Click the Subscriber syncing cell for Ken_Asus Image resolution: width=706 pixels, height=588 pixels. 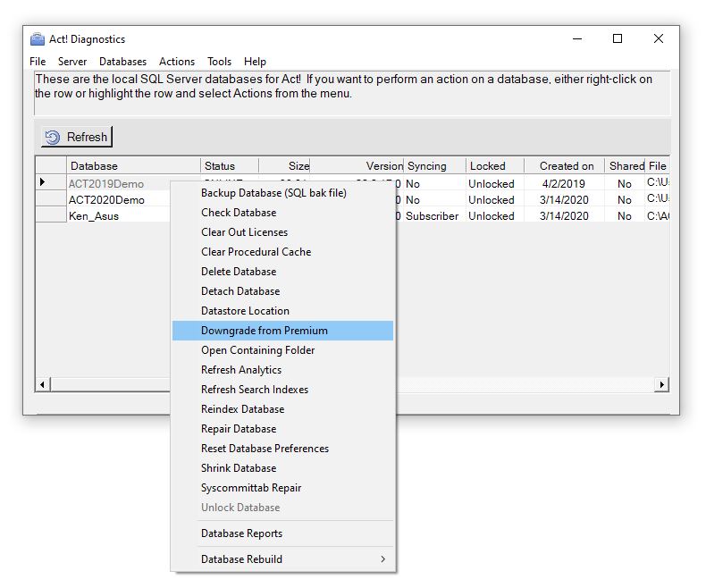(433, 216)
